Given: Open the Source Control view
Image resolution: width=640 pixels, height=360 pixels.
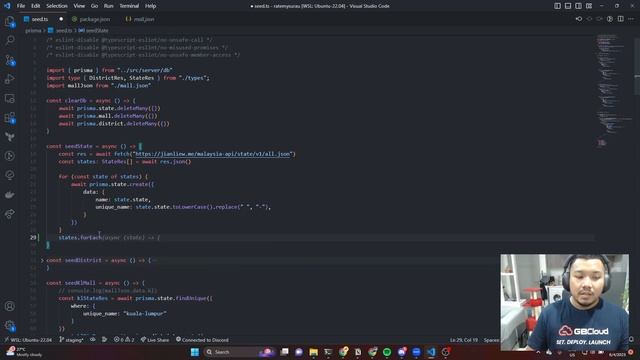Looking at the screenshot, I should coord(10,60).
